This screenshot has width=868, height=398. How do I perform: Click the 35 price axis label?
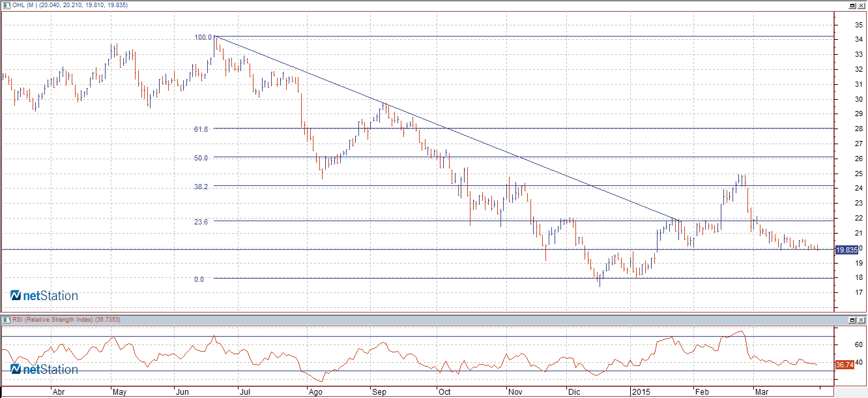click(859, 25)
